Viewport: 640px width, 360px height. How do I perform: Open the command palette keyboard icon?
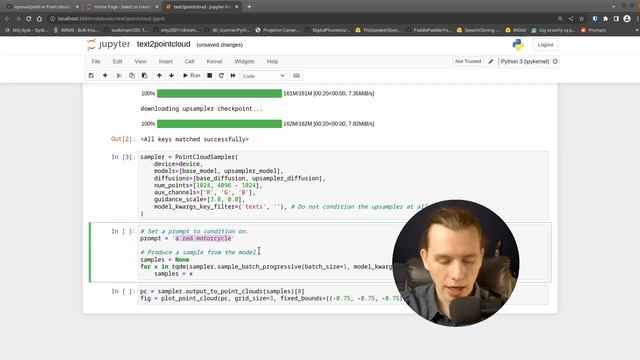pos(296,76)
